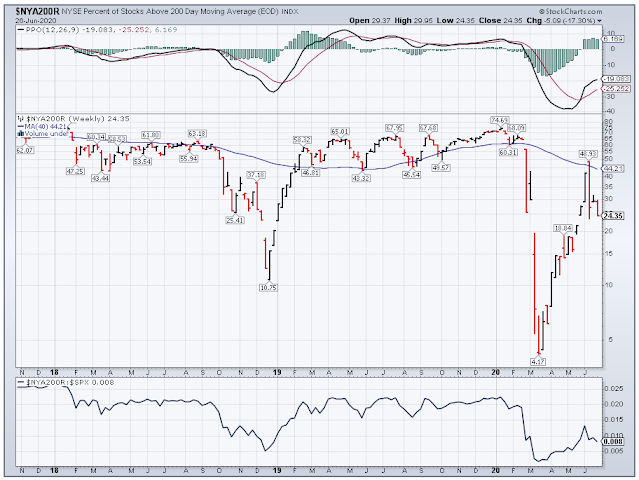639x480 pixels.
Task: Open the StockCharts.com copyright link
Action: pos(570,12)
